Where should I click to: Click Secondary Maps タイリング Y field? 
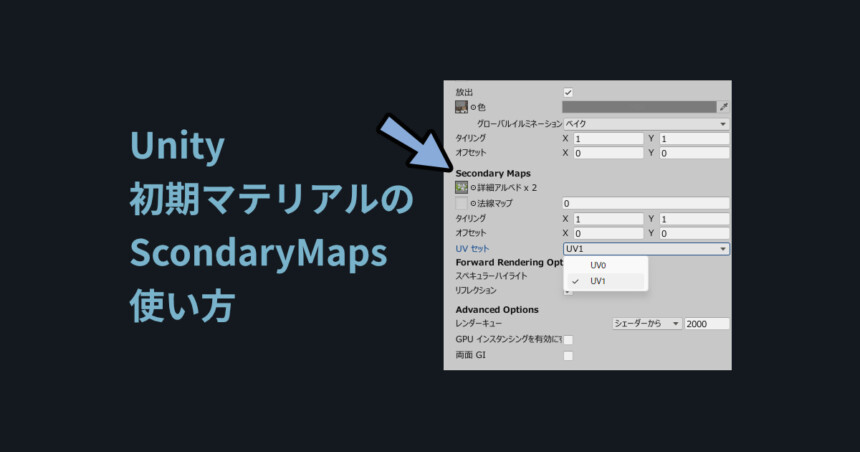click(x=694, y=219)
